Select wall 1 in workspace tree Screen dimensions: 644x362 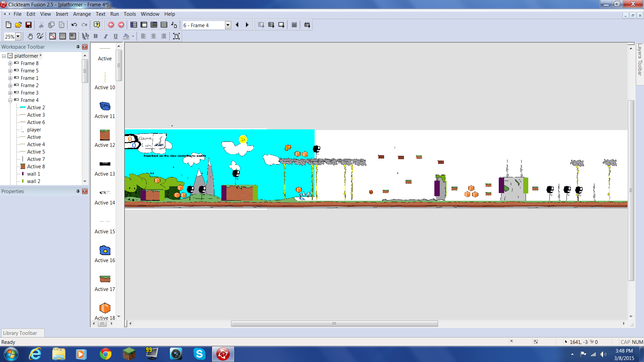pyautogui.click(x=34, y=174)
